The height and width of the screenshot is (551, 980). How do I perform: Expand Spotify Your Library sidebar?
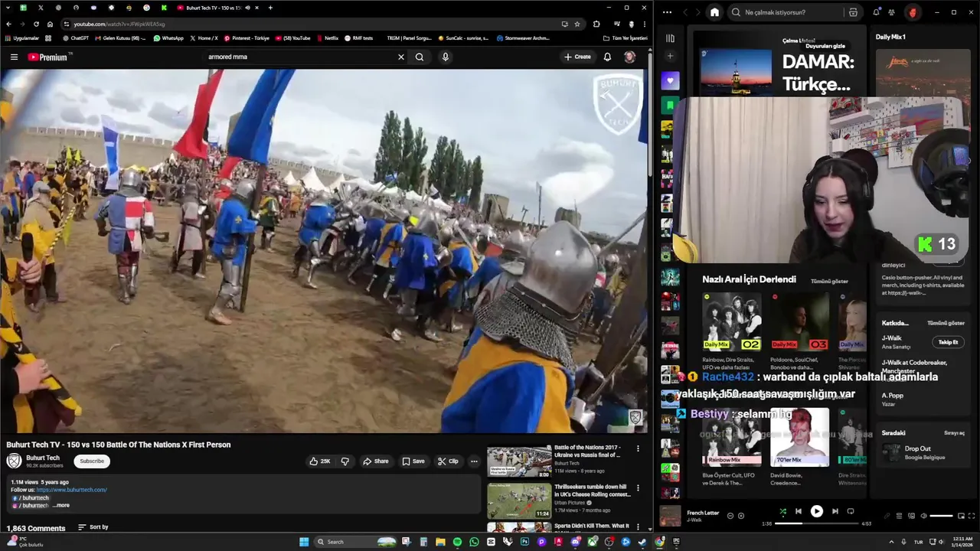click(x=670, y=38)
